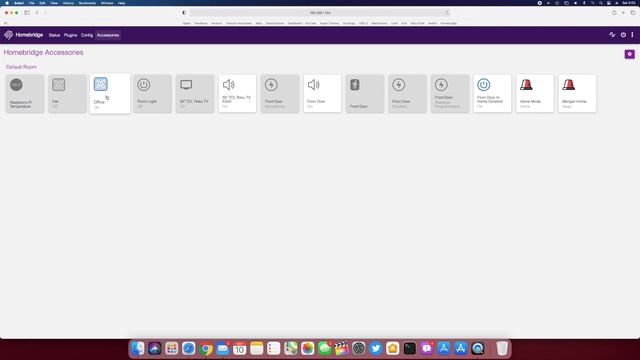
Task: Select the Accessories tab in Homebridge navbar
Action: tap(108, 35)
